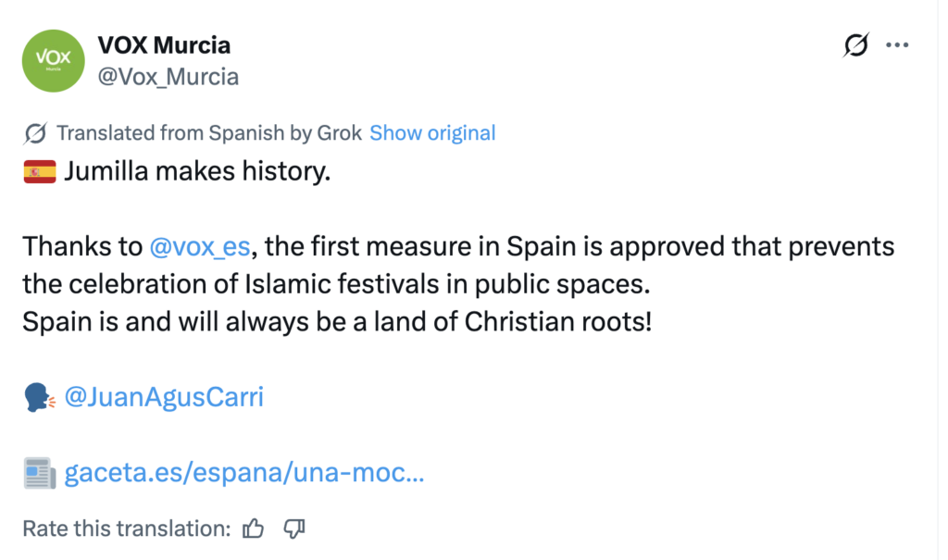Click the VOX Murcia display name
The height and width of the screenshot is (560, 948).
point(164,44)
